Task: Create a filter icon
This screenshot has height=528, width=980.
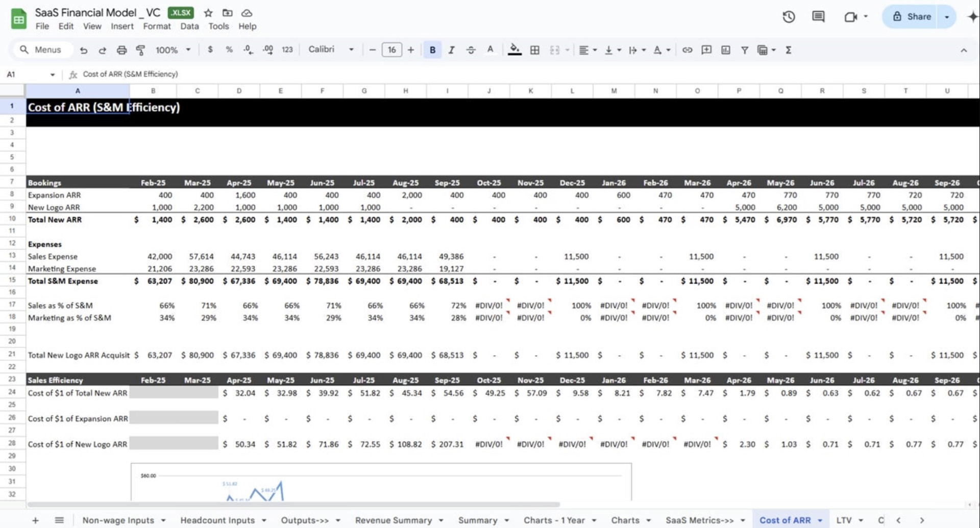Action: click(745, 50)
